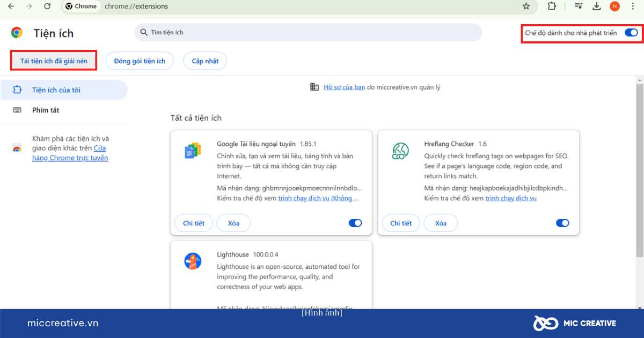This screenshot has width=644, height=338.
Task: Open the Phím tắt section
Action: tap(64, 110)
